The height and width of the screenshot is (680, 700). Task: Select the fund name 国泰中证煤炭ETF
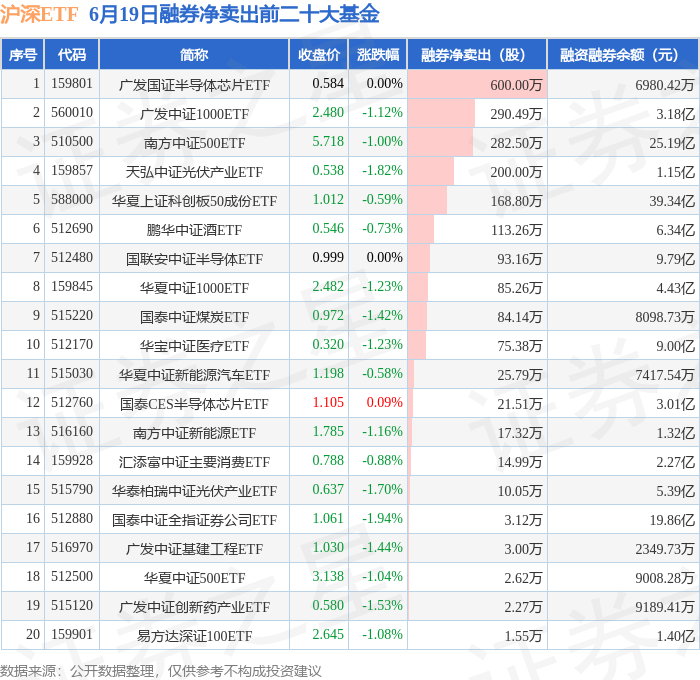(194, 317)
